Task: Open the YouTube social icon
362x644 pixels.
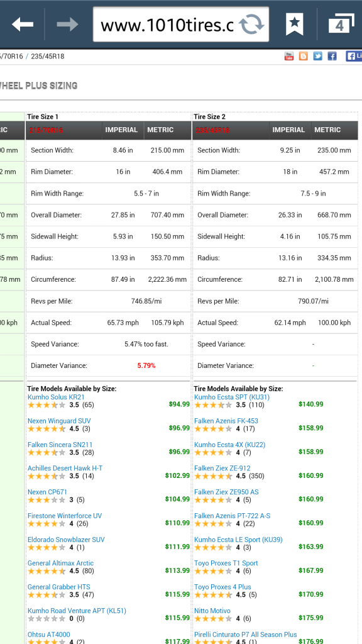Action: tap(289, 56)
